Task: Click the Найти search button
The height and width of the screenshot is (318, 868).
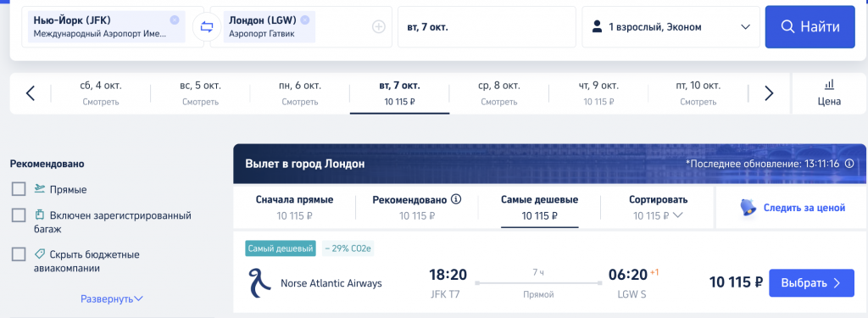Action: (810, 27)
